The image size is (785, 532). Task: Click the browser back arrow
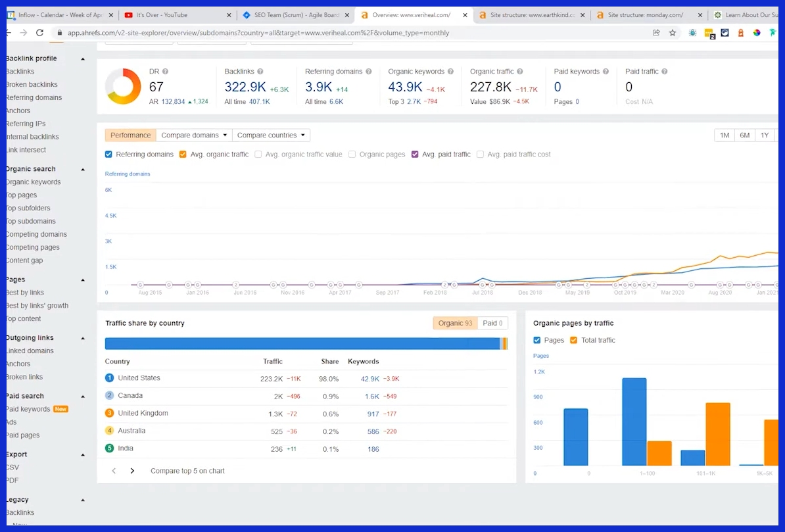(x=9, y=33)
